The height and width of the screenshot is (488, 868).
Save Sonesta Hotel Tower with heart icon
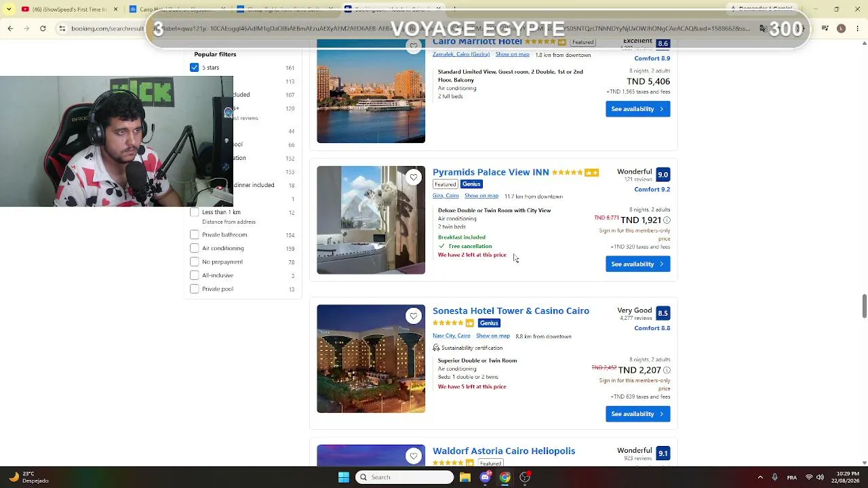[414, 316]
